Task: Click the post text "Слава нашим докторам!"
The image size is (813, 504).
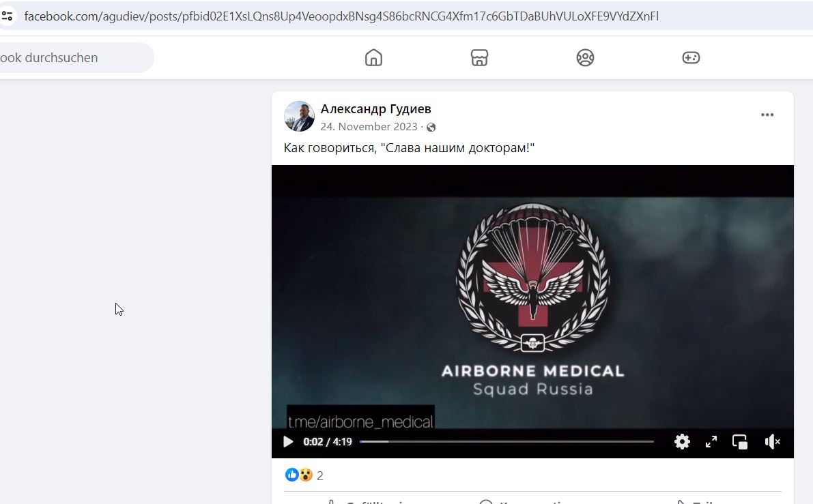Action: tap(457, 148)
